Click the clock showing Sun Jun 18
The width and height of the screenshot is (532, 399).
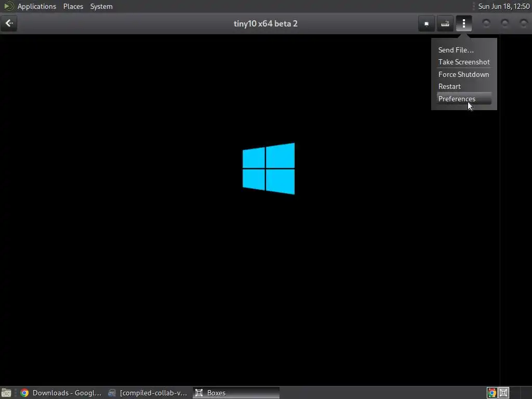[x=503, y=6]
